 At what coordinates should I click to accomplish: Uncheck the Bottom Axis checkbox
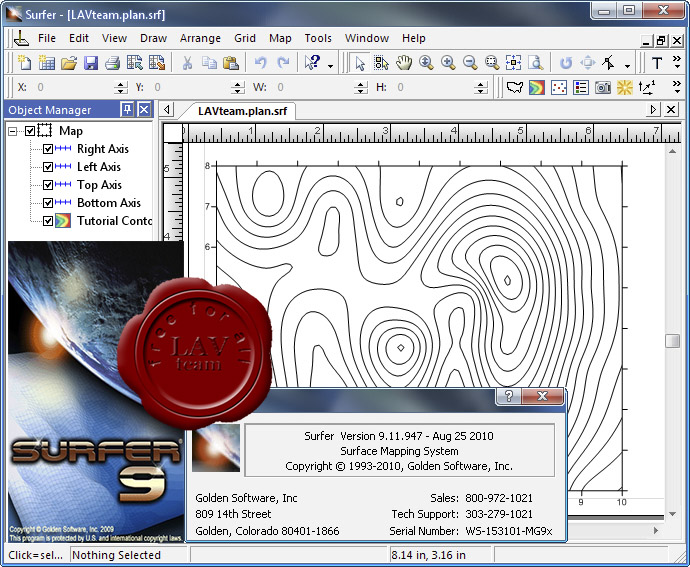click(48, 203)
